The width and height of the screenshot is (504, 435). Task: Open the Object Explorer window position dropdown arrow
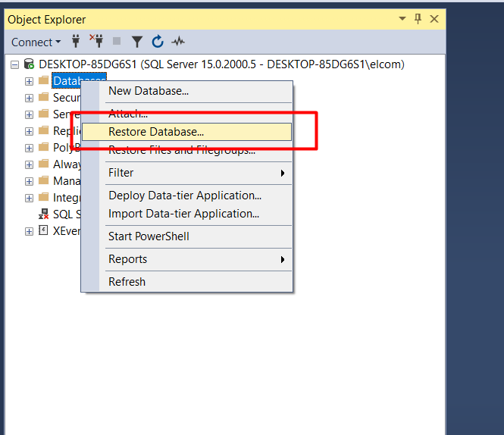click(x=402, y=19)
